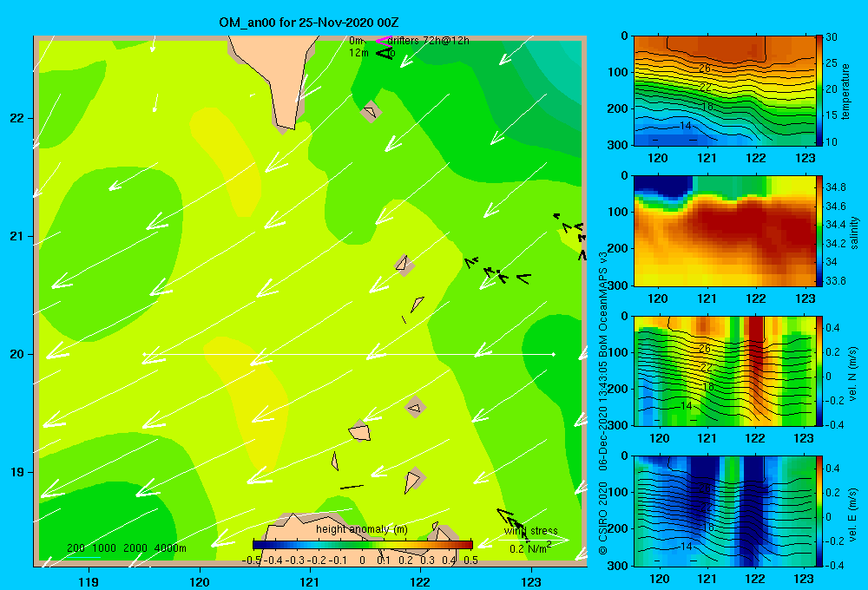Click the 'vel. N (m/s)' label

click(x=853, y=374)
